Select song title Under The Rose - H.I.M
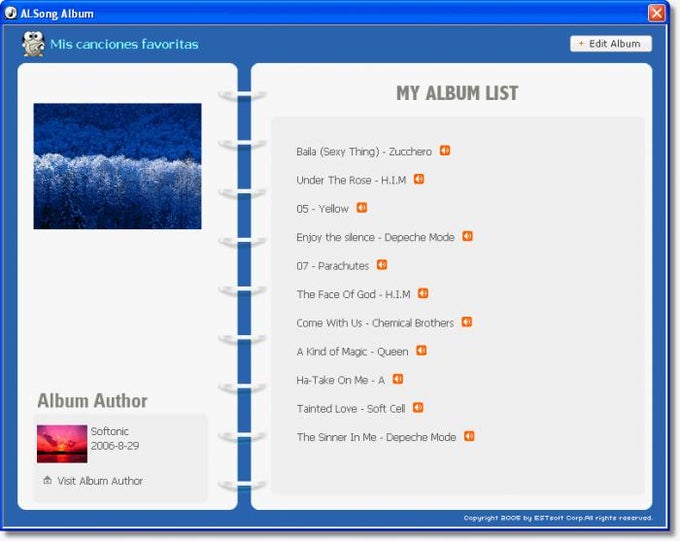The width and height of the screenshot is (680, 541). point(351,180)
